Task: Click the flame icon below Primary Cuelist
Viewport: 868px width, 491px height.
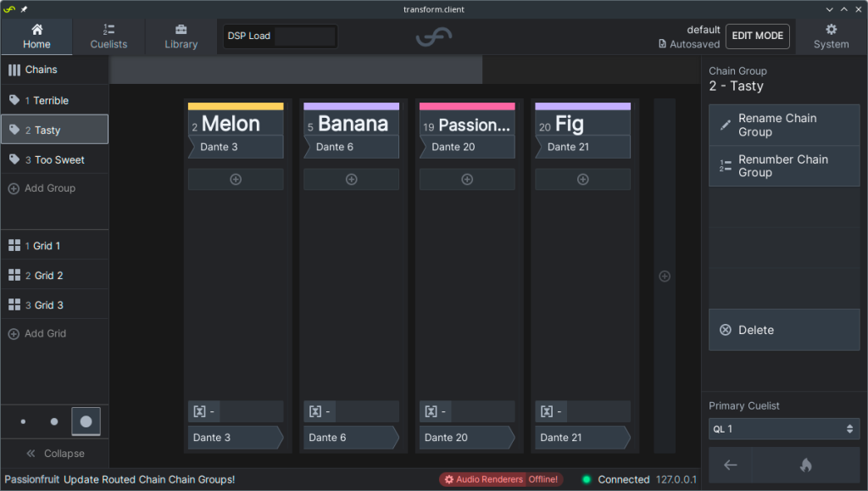Action: 806,465
